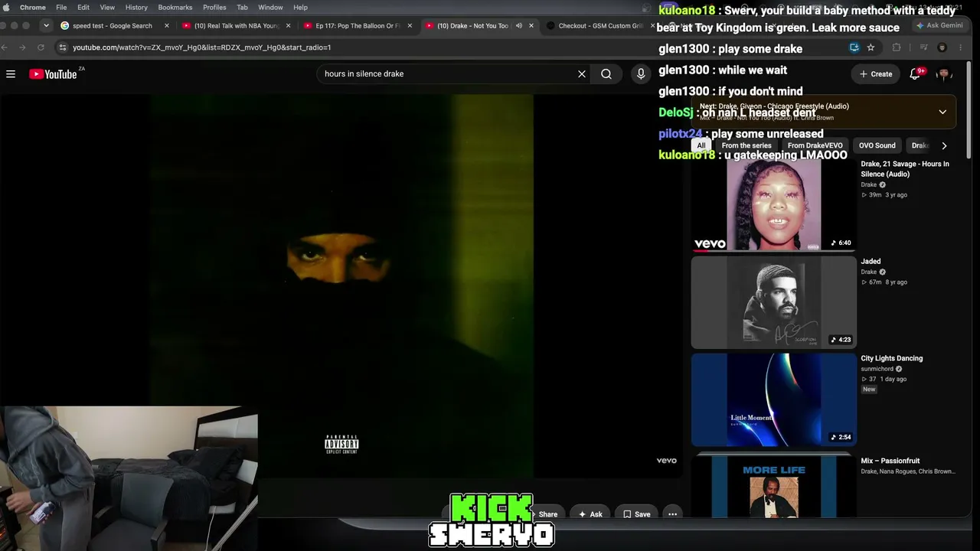Save the video to a playlist
The height and width of the screenshot is (551, 980).
[636, 514]
